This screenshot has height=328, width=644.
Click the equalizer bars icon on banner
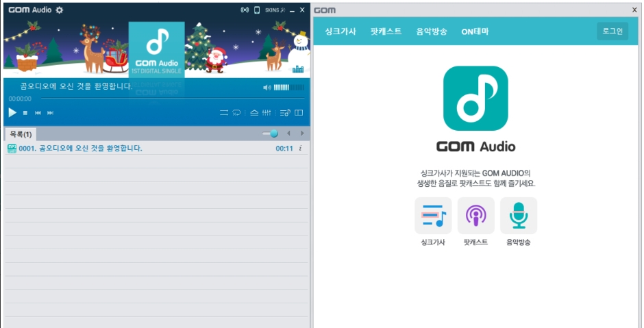coord(298,69)
